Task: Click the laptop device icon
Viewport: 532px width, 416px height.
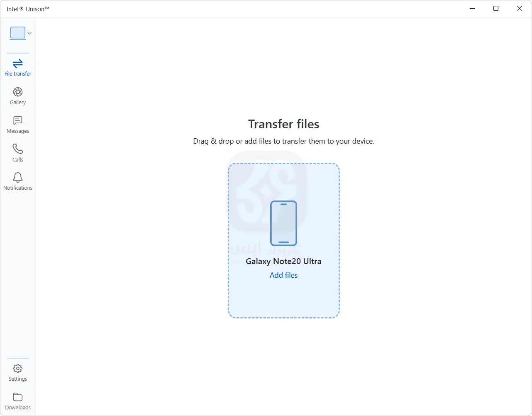Action: (x=17, y=33)
